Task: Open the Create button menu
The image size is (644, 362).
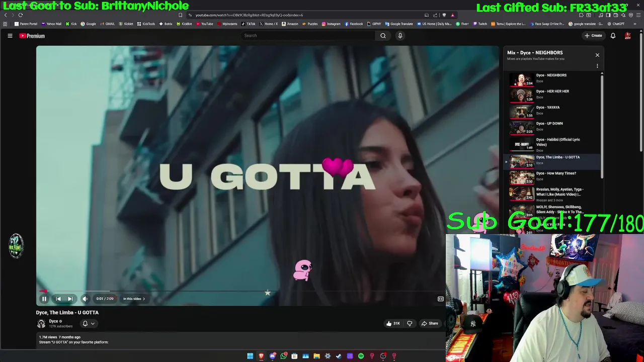Action: point(593,36)
